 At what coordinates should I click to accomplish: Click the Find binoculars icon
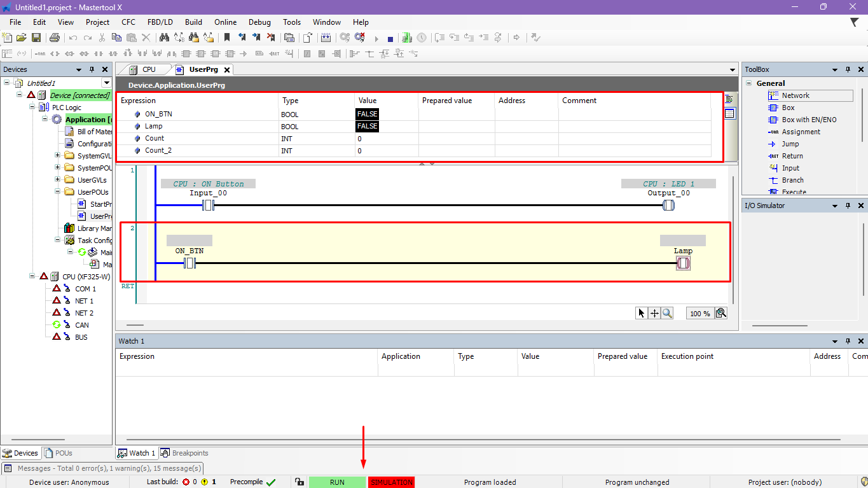click(164, 38)
